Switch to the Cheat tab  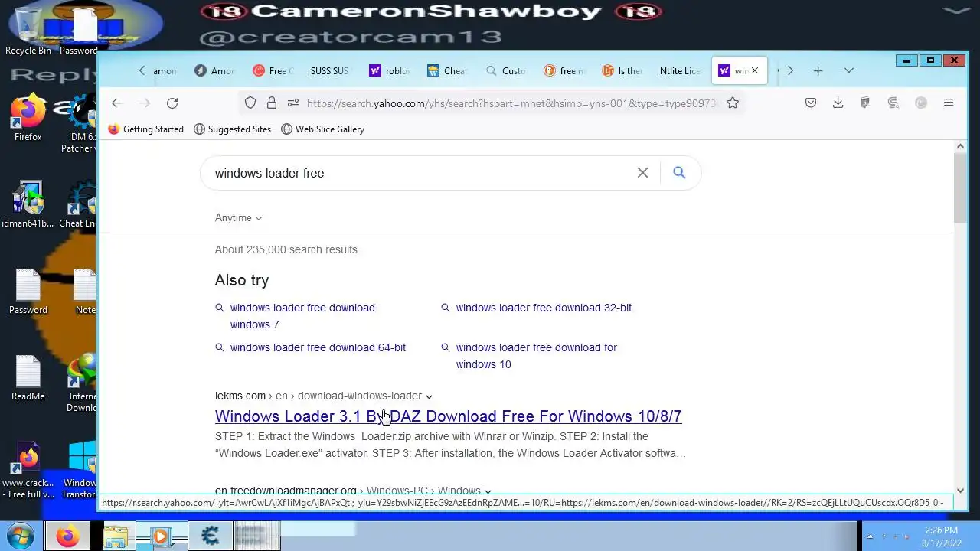[448, 71]
